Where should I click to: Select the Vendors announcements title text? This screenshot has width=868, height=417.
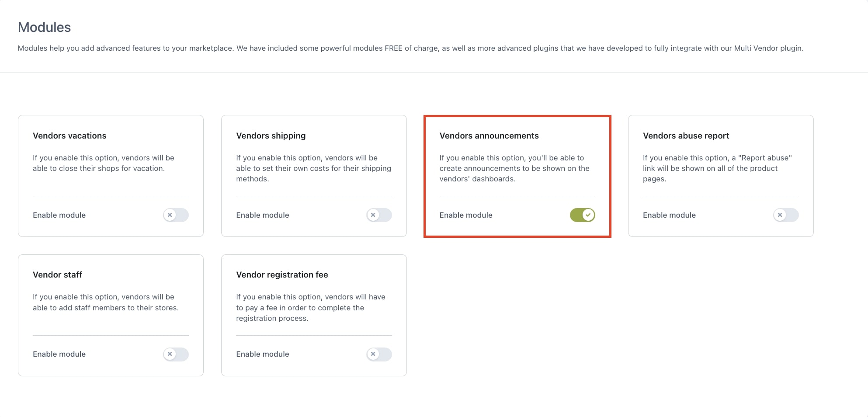[489, 136]
